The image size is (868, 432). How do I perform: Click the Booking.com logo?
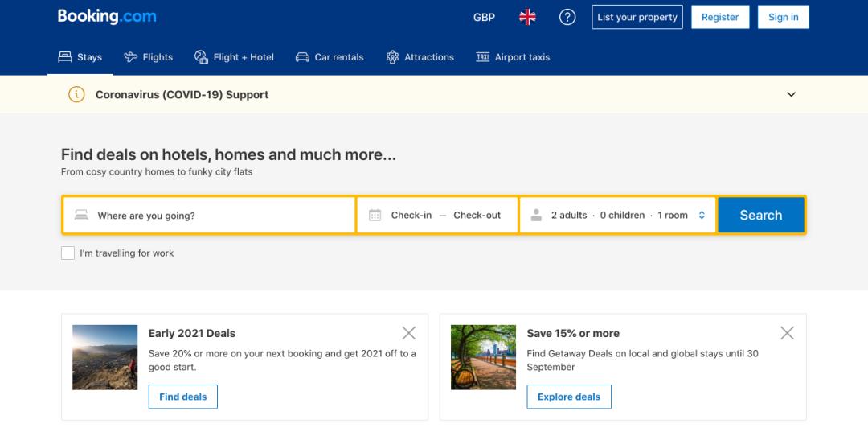click(x=107, y=16)
